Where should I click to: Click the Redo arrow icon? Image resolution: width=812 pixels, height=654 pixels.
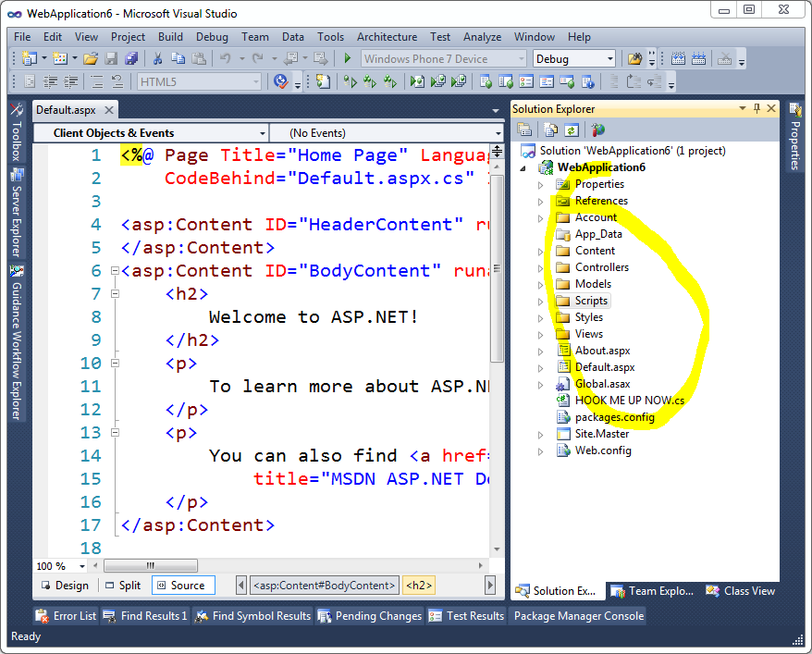point(257,58)
